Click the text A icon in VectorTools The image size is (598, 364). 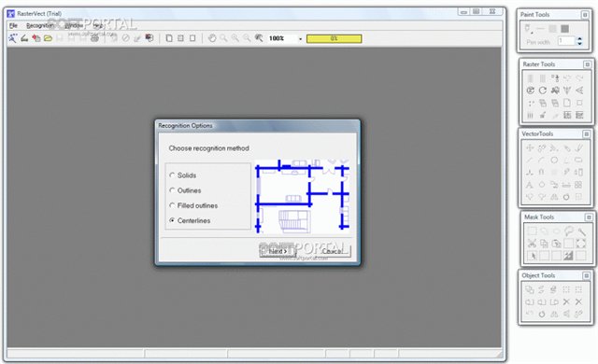pos(530,185)
